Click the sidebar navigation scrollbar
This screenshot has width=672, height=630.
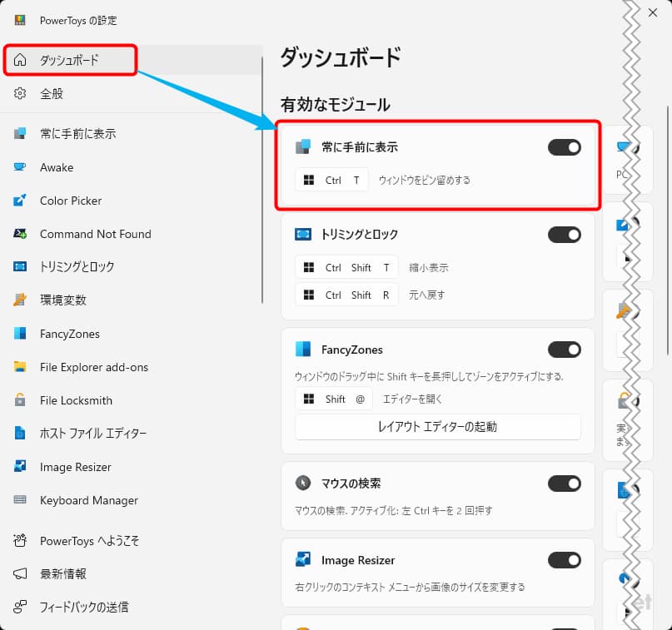pyautogui.click(x=261, y=180)
